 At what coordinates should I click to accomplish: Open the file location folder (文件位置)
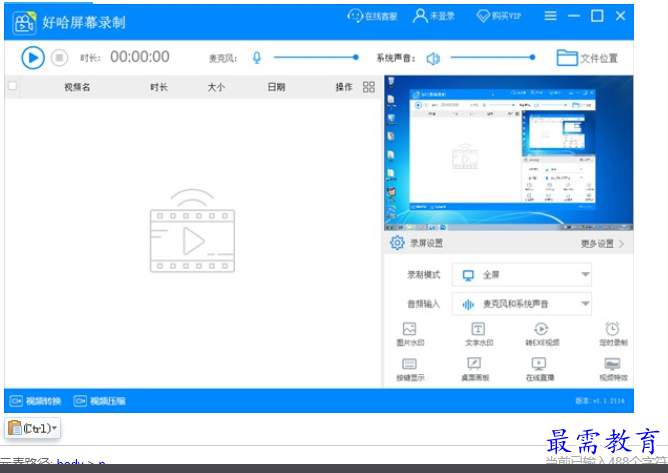click(x=587, y=58)
